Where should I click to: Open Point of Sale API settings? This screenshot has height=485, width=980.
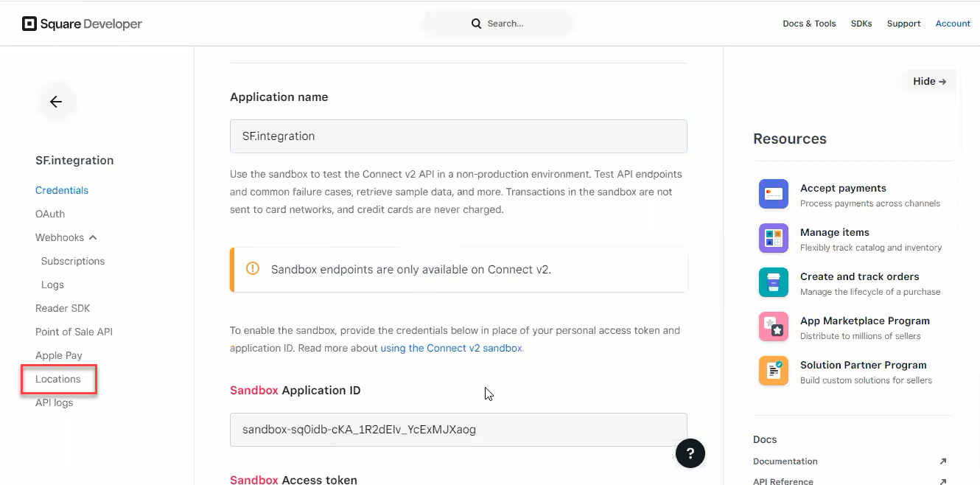coord(74,332)
